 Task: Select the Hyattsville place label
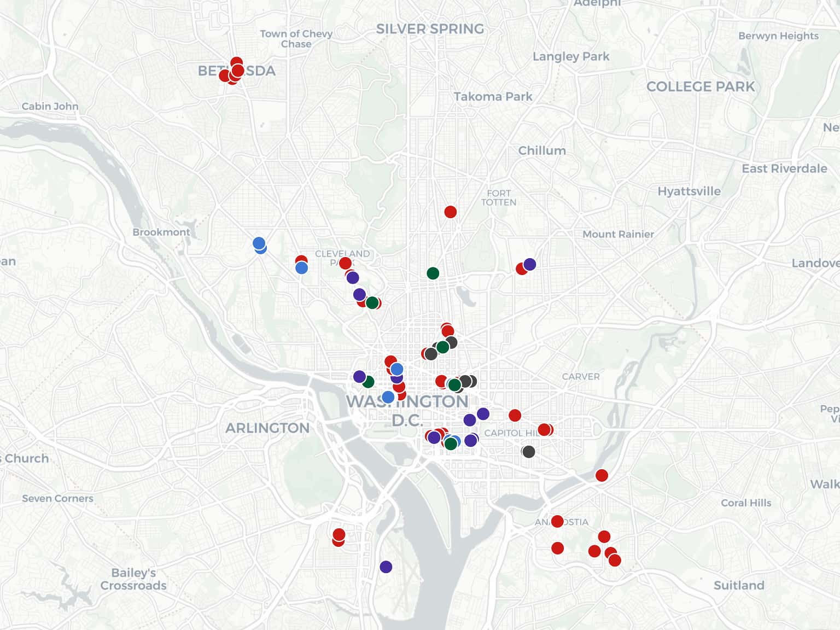[x=689, y=191]
